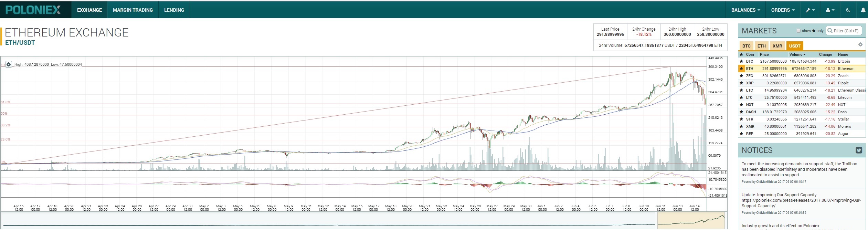868x230 pixels.
Task: Select the Dash market row
Action: pyautogui.click(x=802, y=112)
